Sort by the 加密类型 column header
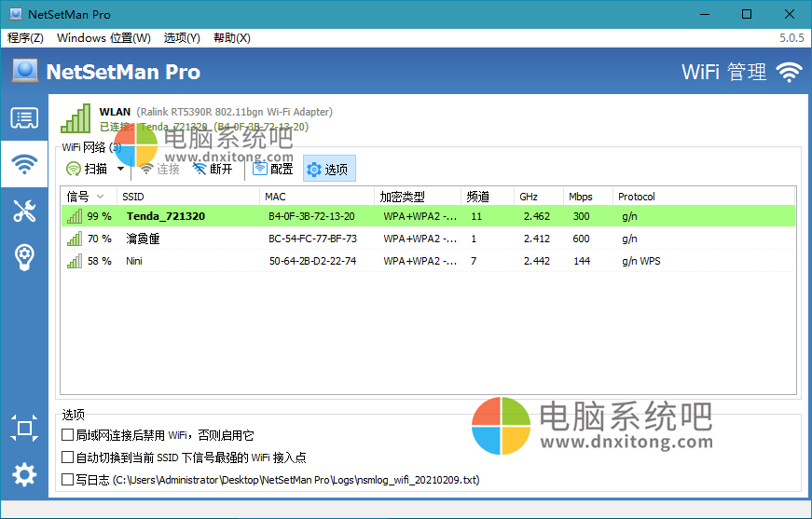 pos(418,197)
